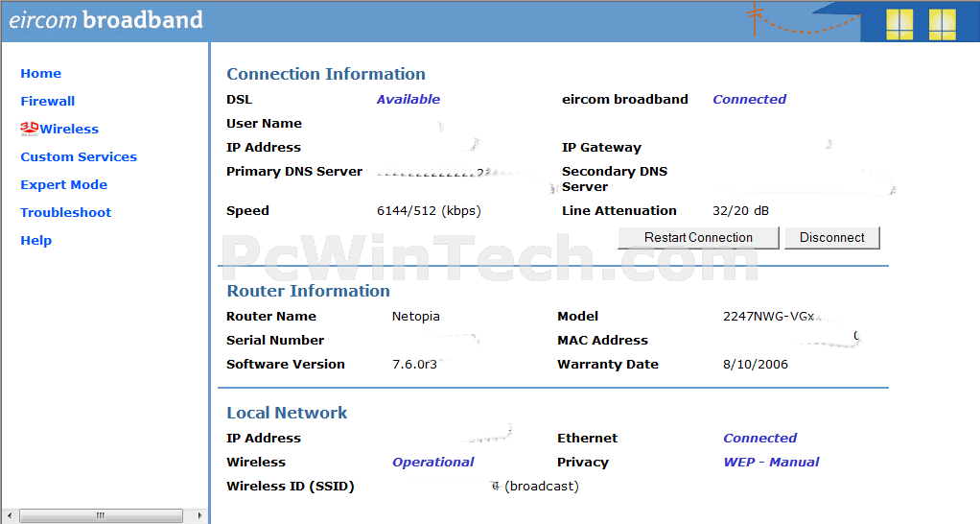
Task: Open the Home page link
Action: click(x=40, y=73)
